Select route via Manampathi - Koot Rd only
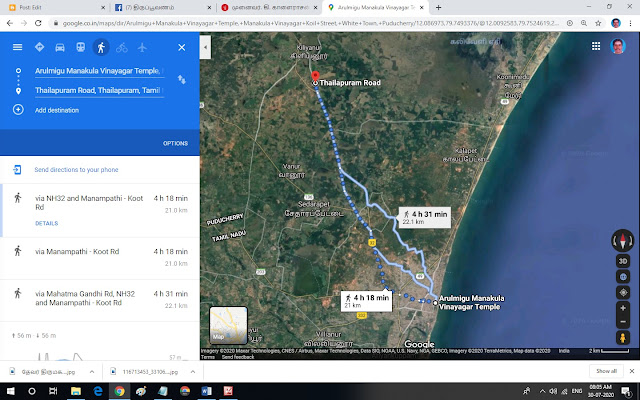 pyautogui.click(x=100, y=258)
